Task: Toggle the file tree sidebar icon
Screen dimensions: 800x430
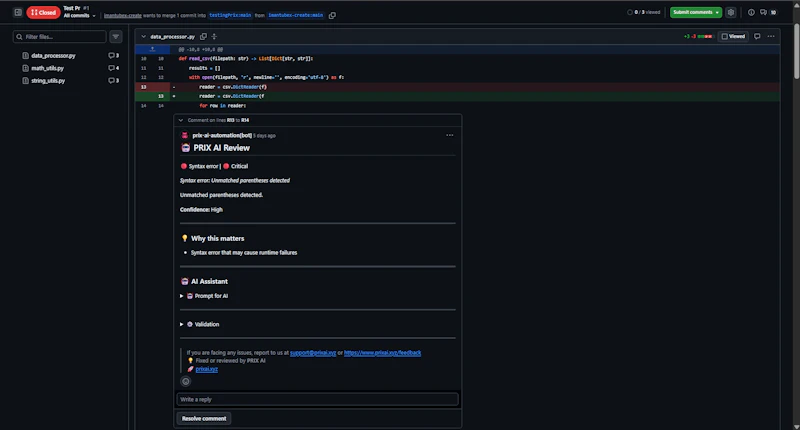Action: coord(18,12)
